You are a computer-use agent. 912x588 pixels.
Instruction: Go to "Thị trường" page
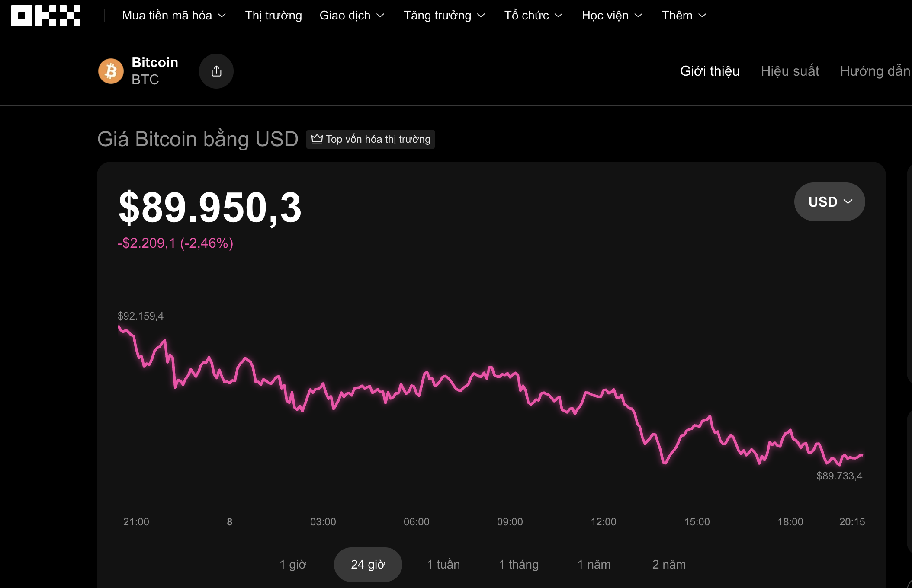(x=273, y=16)
